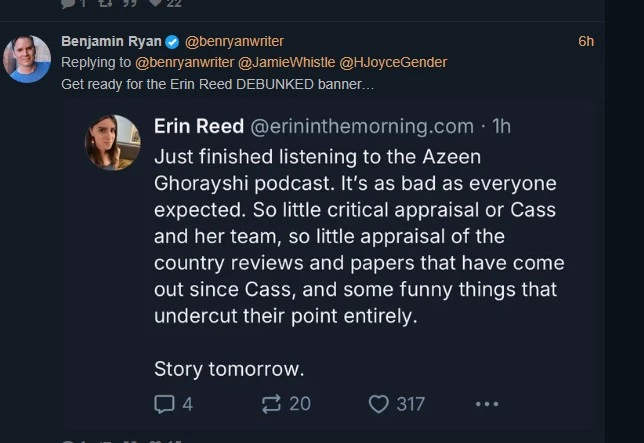Click the 1h timestamp on quoted tweet
The height and width of the screenshot is (443, 644).
(501, 126)
